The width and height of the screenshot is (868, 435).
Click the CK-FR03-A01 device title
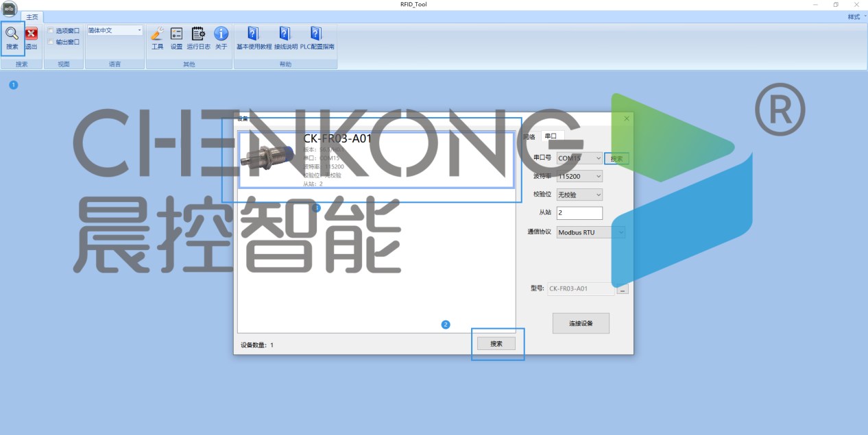[x=337, y=138]
